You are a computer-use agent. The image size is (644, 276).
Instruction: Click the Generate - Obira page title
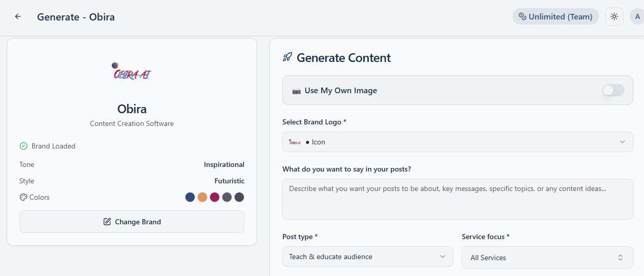tap(76, 17)
